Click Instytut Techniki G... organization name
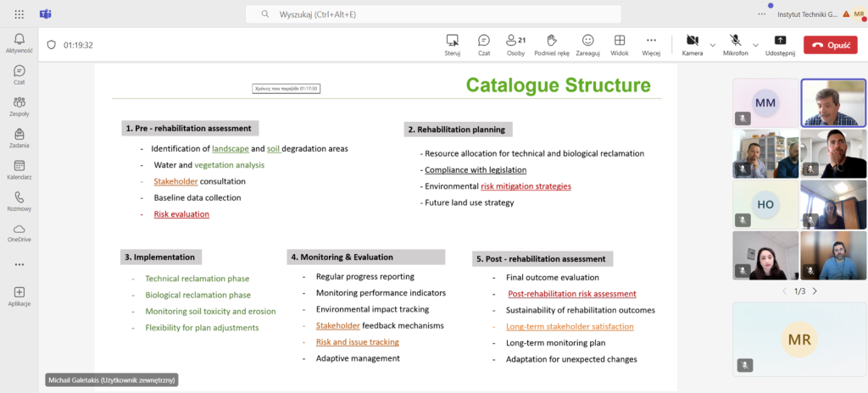 click(808, 14)
